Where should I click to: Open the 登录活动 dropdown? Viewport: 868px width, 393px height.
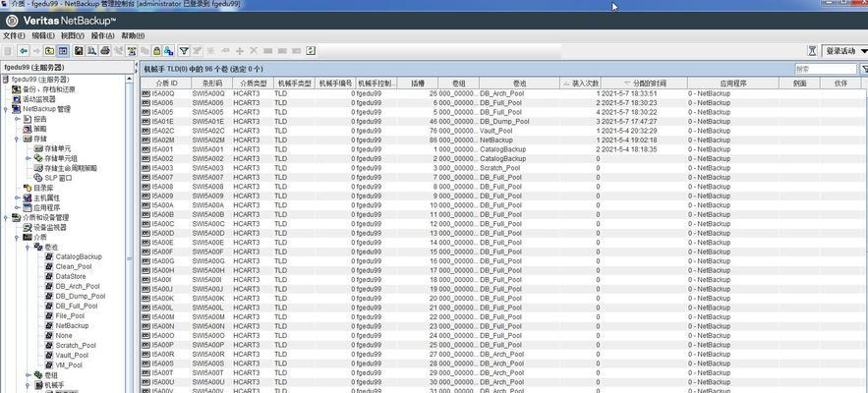click(x=844, y=51)
